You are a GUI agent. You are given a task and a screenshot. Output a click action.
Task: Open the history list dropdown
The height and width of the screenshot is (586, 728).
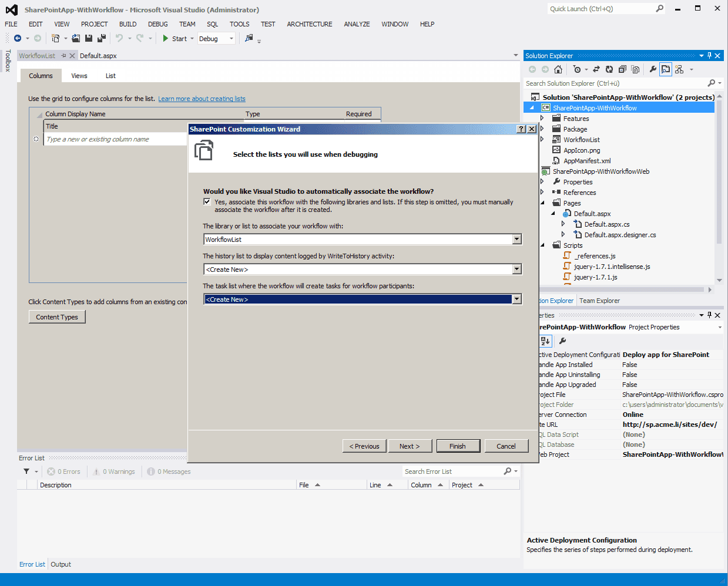[x=516, y=270]
